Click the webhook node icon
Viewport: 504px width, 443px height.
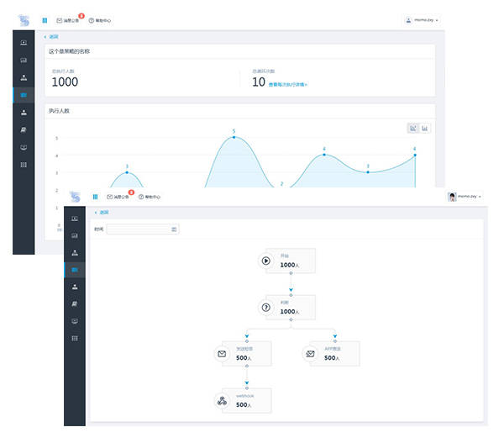pyautogui.click(x=222, y=400)
